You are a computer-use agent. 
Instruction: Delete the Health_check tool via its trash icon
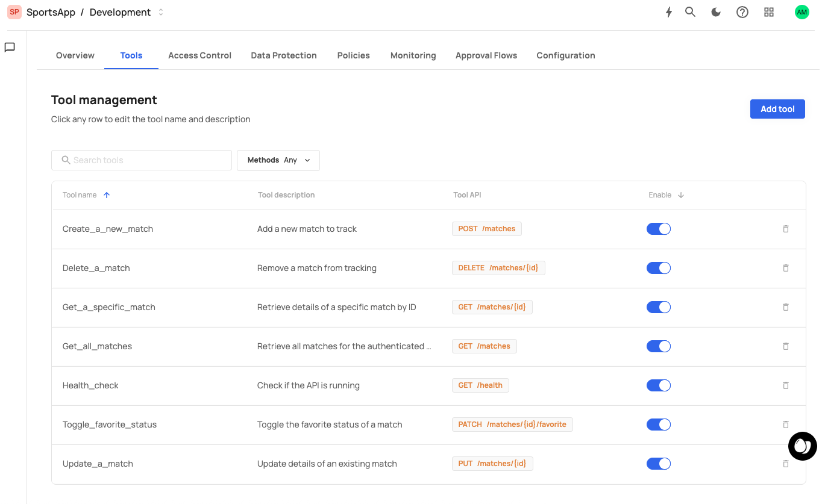[785, 385]
